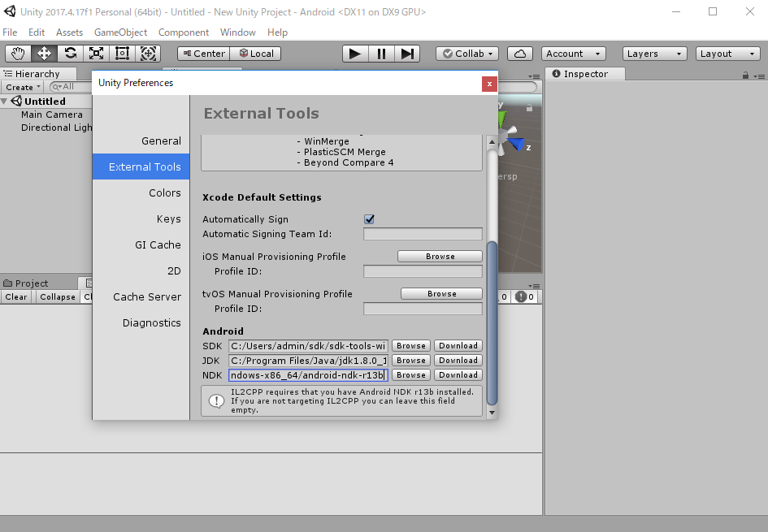Switch to the Inspector tab
This screenshot has height=532, width=768.
(585, 74)
